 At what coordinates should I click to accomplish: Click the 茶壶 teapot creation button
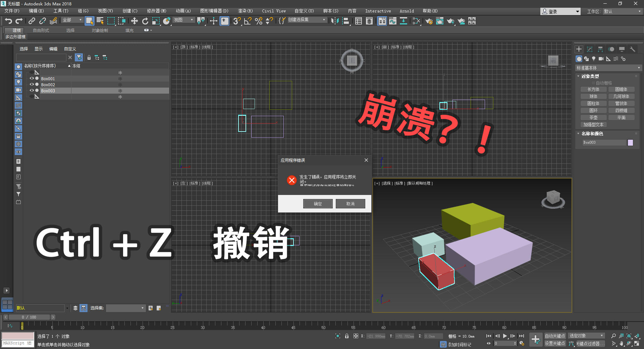coord(593,117)
